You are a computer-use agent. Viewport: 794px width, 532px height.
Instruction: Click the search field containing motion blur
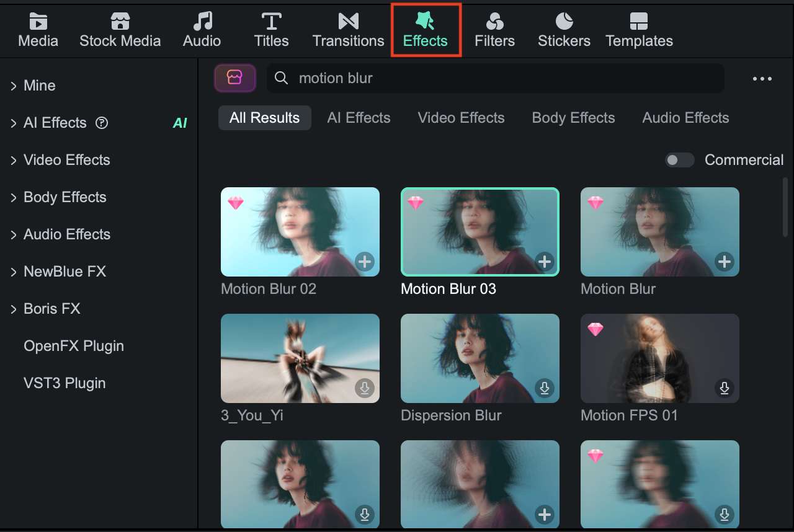(x=496, y=78)
